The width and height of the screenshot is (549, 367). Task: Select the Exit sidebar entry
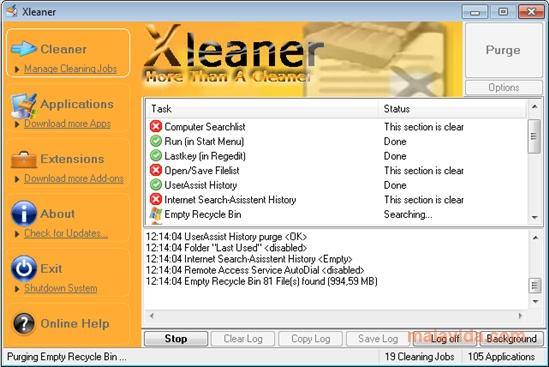point(68,272)
